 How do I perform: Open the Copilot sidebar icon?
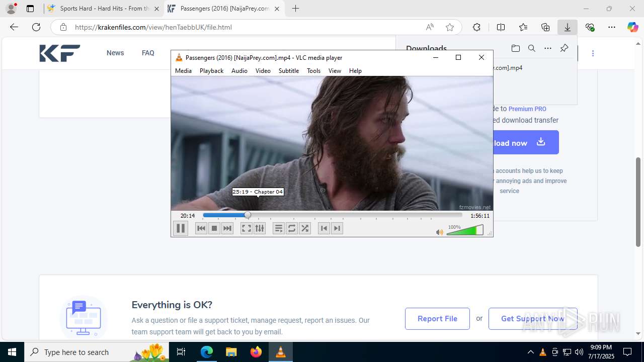coord(632,27)
